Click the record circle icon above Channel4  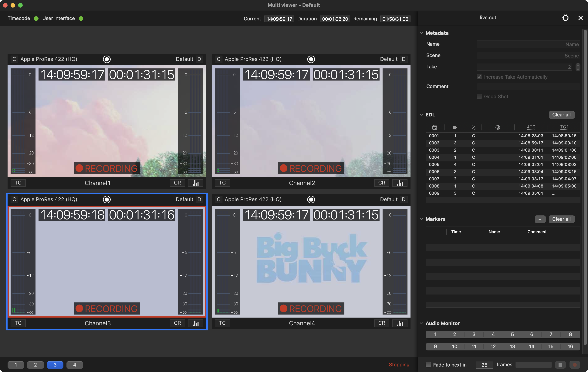tap(311, 199)
